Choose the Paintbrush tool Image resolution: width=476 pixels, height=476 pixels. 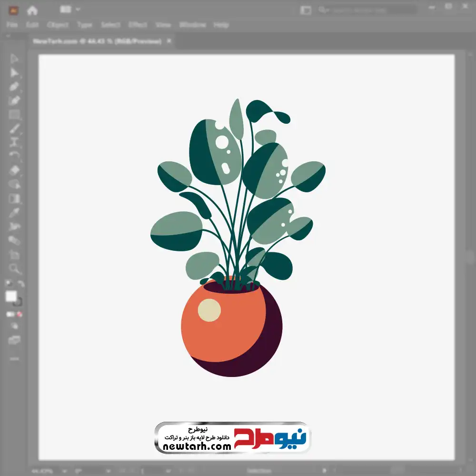coord(14,129)
